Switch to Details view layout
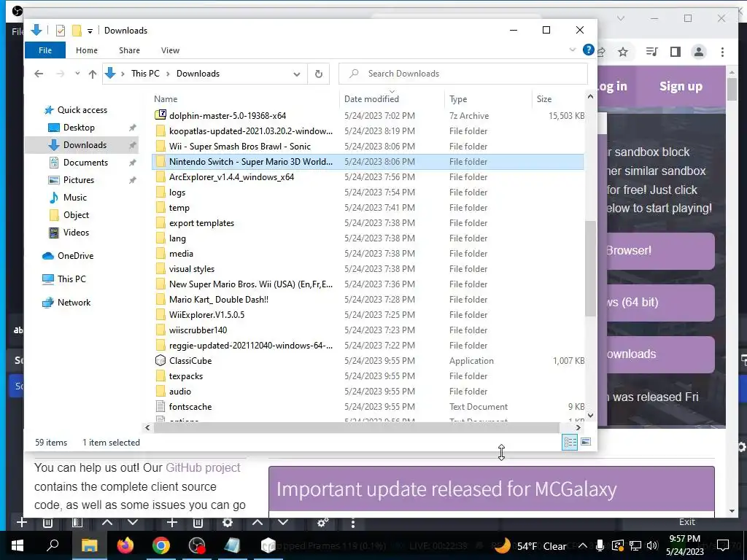The width and height of the screenshot is (747, 560). coord(570,442)
